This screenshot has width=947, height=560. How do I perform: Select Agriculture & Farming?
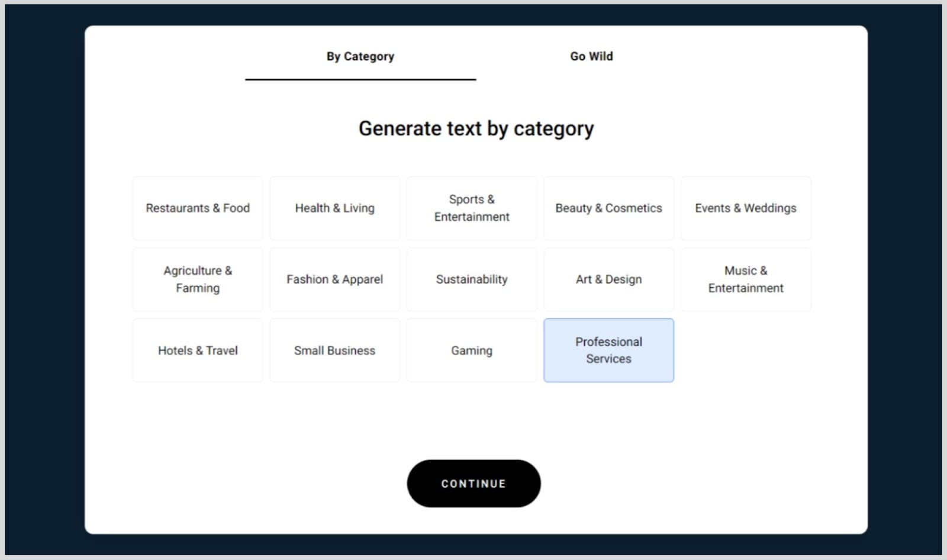tap(197, 279)
